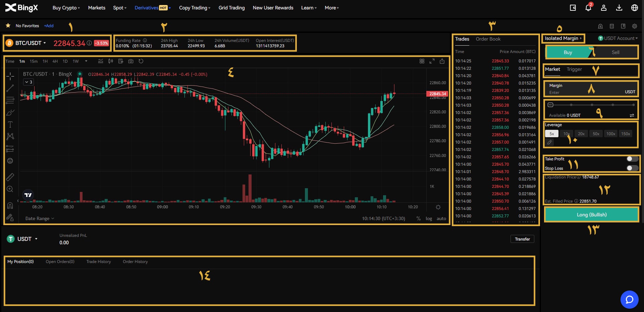Toggle the log scale option

pyautogui.click(x=429, y=218)
